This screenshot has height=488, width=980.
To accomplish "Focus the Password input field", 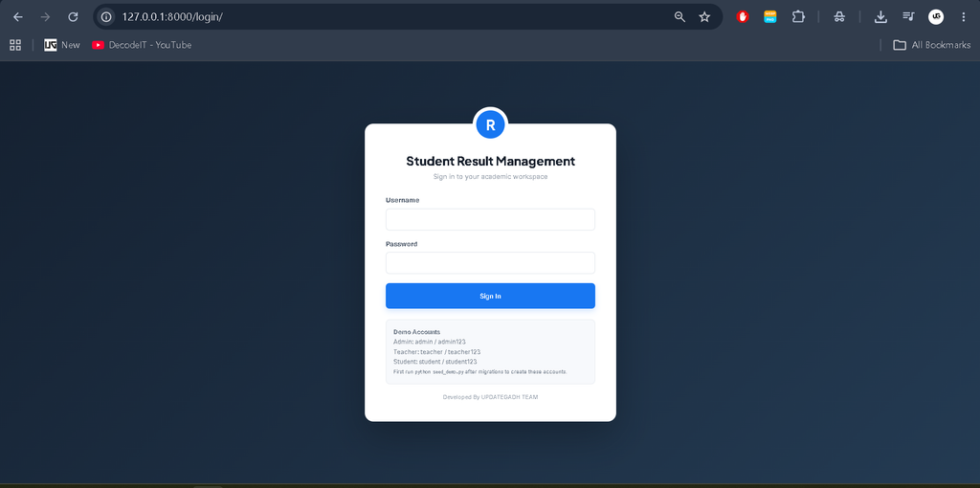I will click(491, 263).
